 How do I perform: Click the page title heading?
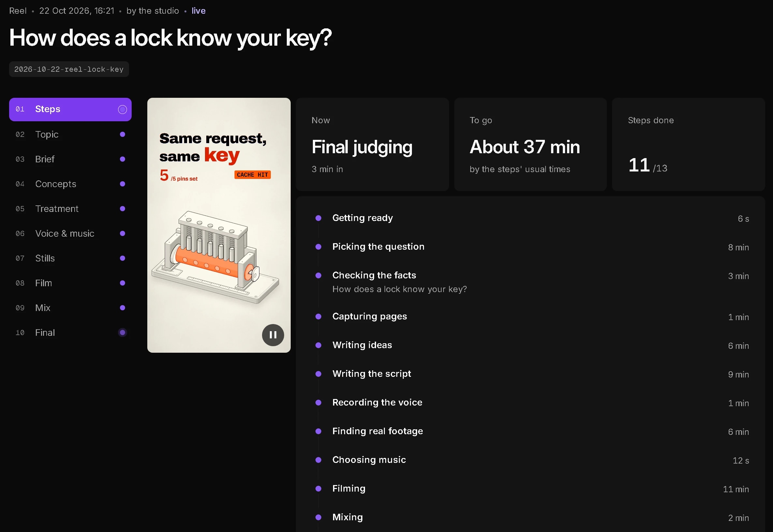click(x=170, y=38)
